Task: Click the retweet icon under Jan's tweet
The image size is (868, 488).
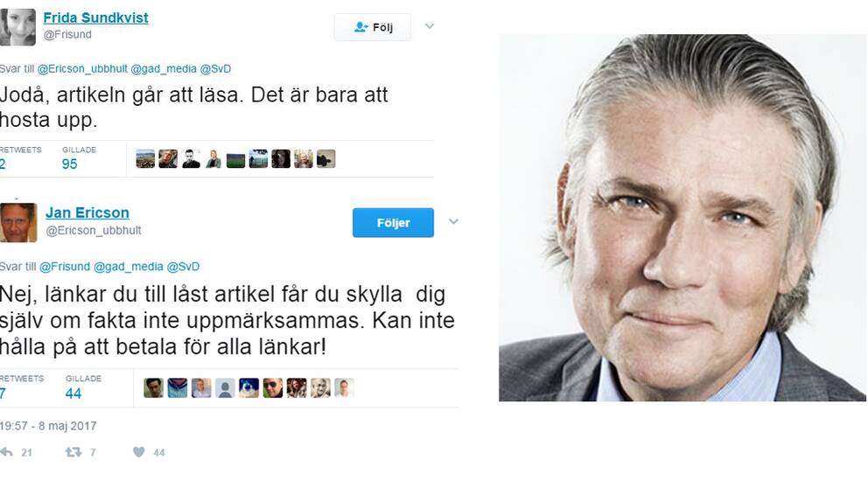Action: click(73, 452)
